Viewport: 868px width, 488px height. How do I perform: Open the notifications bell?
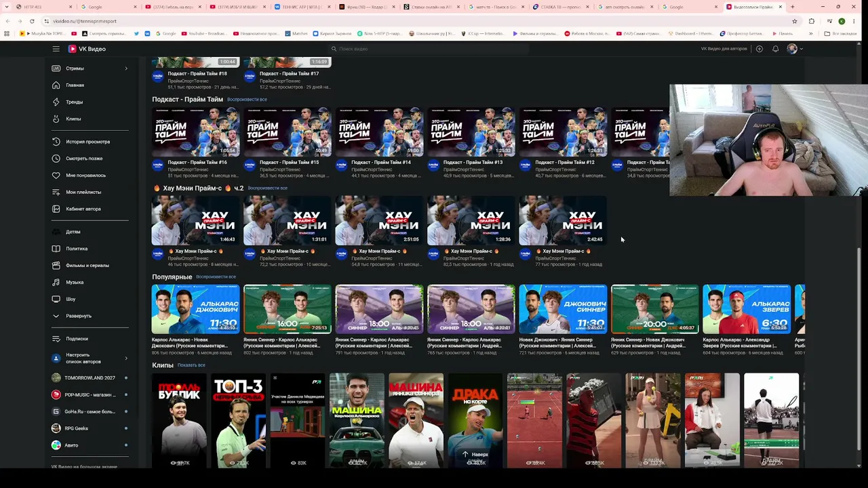[776, 49]
